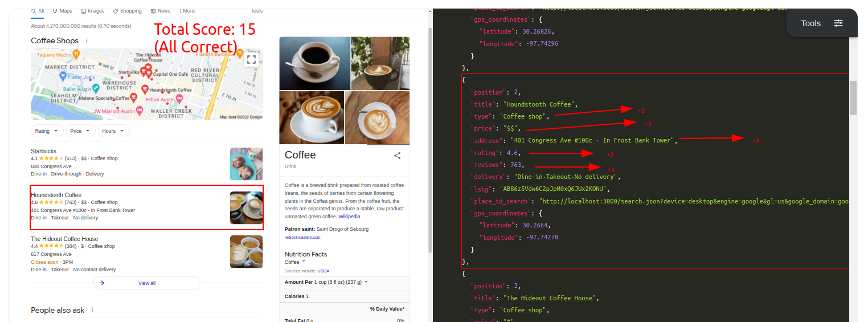
Task: Click the "$$" price value in JSON
Action: [x=510, y=128]
